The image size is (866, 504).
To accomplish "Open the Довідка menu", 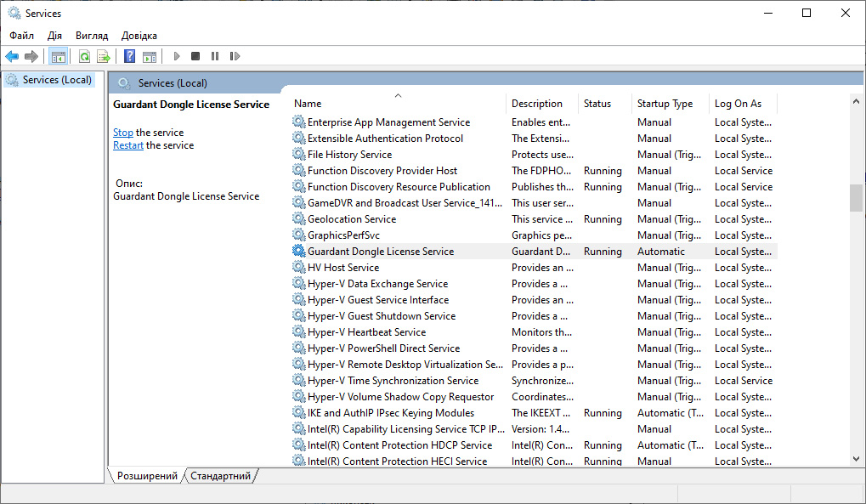I will point(139,36).
